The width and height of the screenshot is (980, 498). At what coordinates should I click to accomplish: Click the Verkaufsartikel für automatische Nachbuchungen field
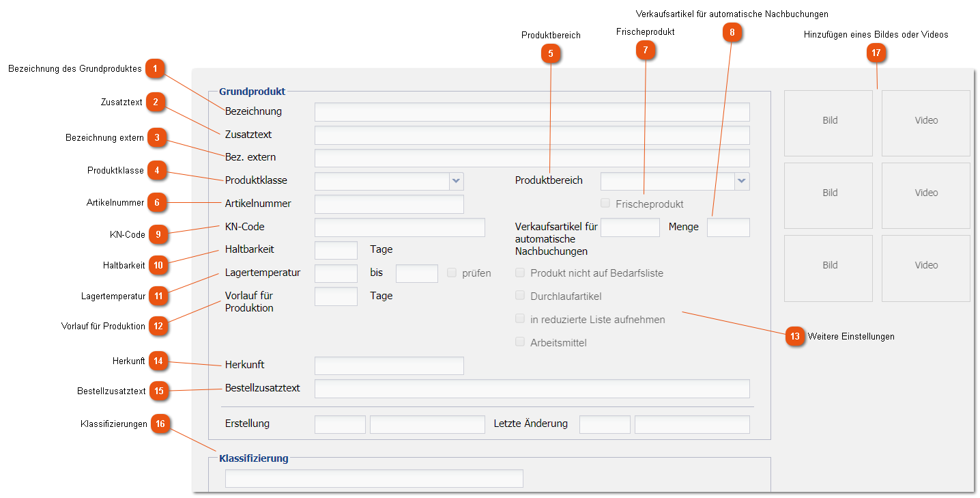click(x=630, y=227)
